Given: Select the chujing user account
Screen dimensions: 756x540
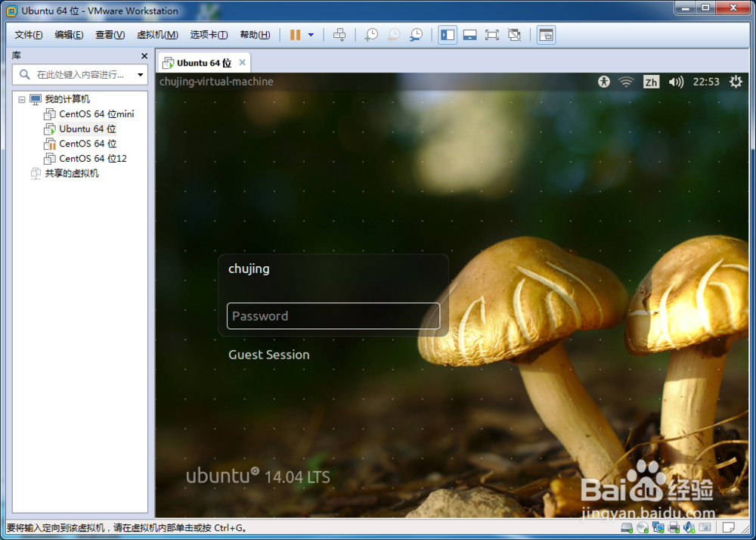Looking at the screenshot, I should coord(249,268).
